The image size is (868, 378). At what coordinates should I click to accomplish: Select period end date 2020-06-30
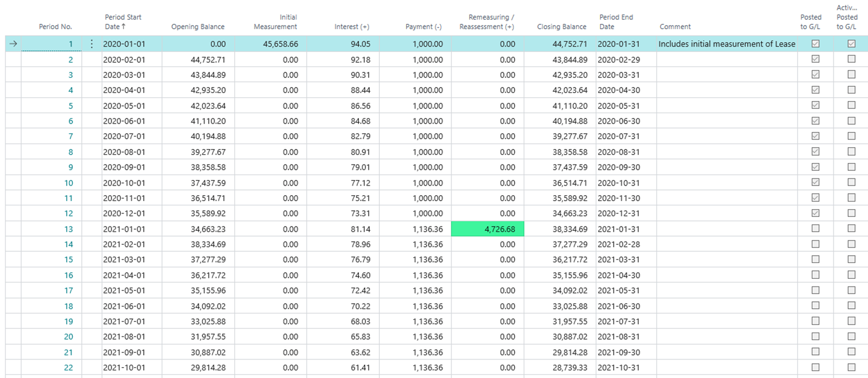(x=619, y=121)
